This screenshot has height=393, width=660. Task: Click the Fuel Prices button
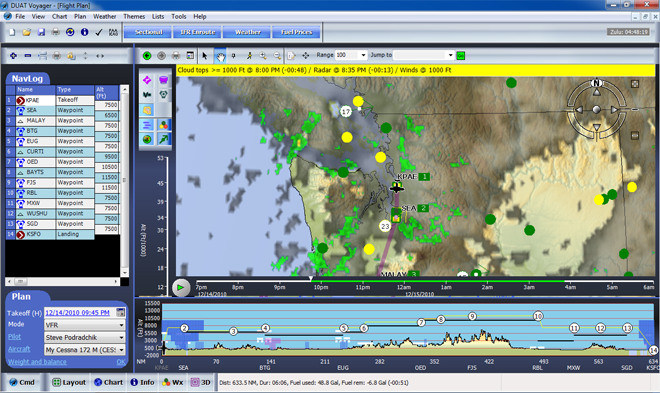[x=296, y=32]
